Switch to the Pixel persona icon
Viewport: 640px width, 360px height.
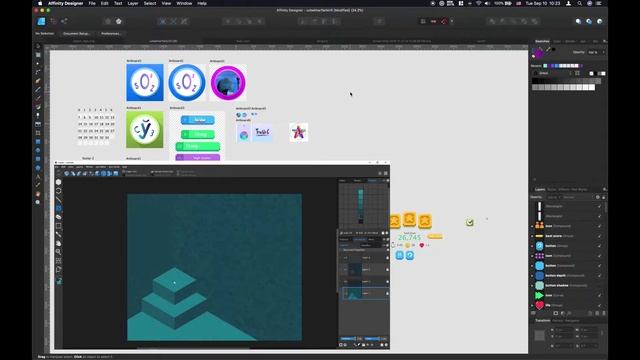(53, 21)
